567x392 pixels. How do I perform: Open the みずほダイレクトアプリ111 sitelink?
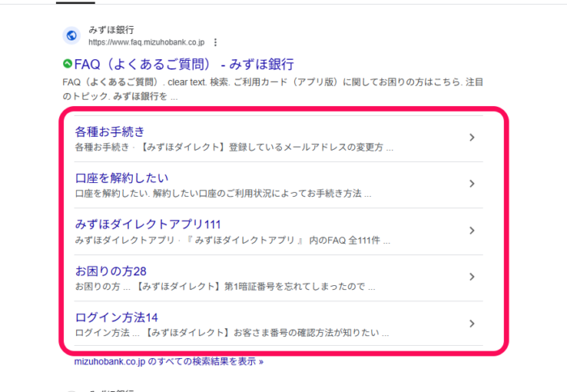(148, 224)
